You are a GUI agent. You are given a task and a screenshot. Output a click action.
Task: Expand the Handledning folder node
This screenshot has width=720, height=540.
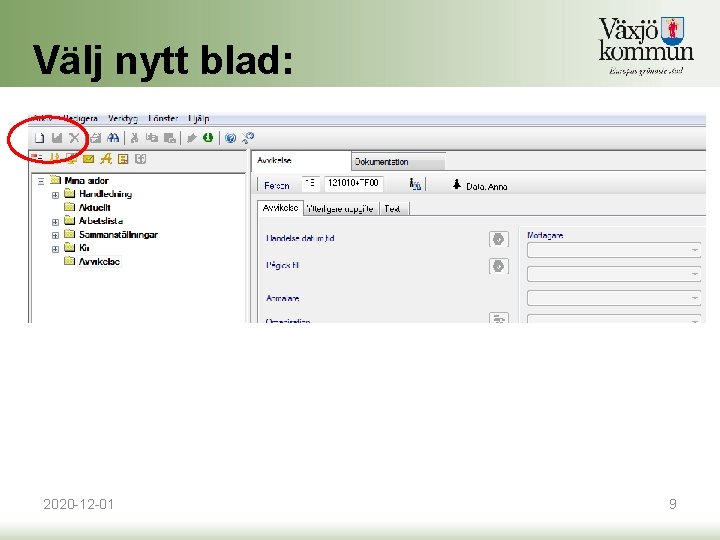click(x=55, y=195)
